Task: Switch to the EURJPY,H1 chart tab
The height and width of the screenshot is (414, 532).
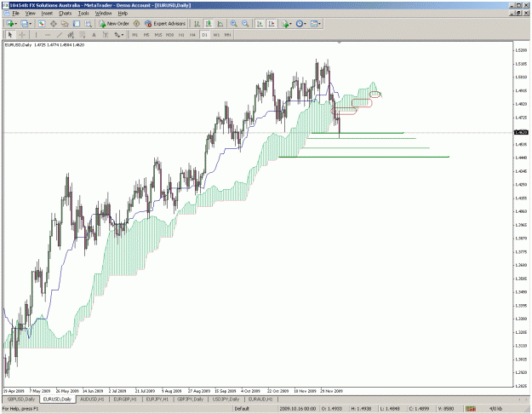Action: tap(157, 399)
